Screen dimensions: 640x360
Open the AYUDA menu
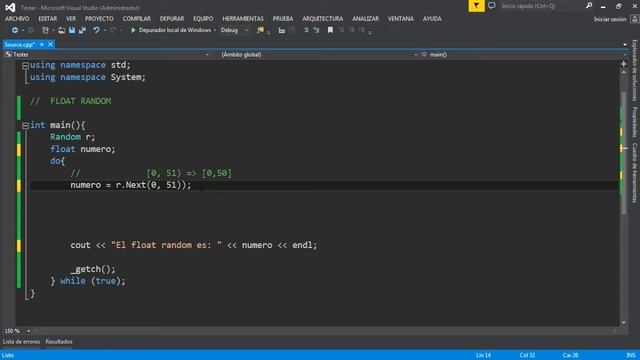(432, 19)
